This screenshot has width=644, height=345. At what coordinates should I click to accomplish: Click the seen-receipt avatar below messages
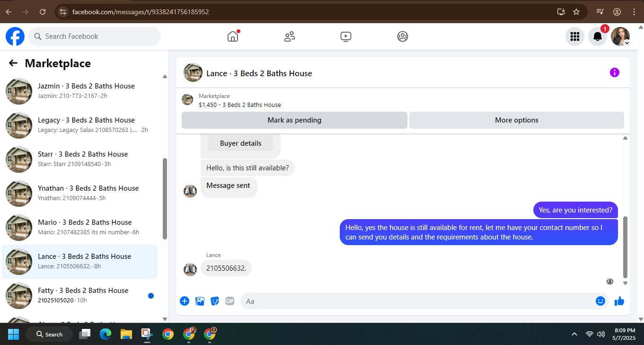tap(610, 282)
